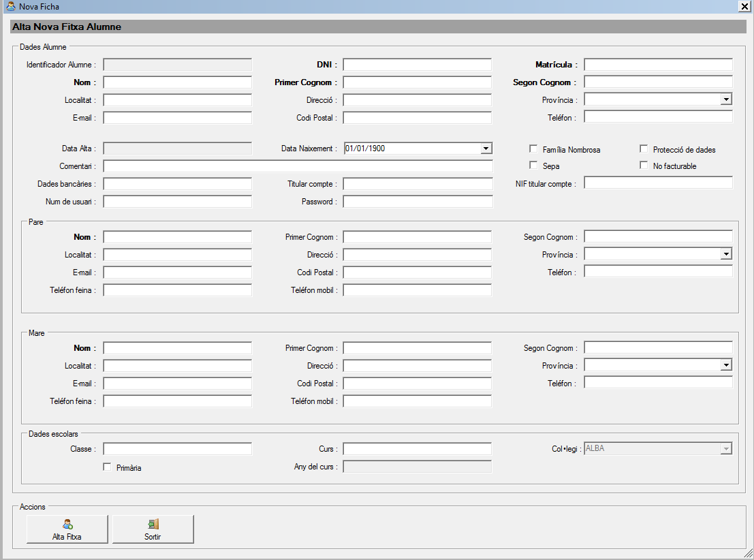Enable the Primària checkbox
Image resolution: width=754 pixels, height=560 pixels.
click(107, 467)
